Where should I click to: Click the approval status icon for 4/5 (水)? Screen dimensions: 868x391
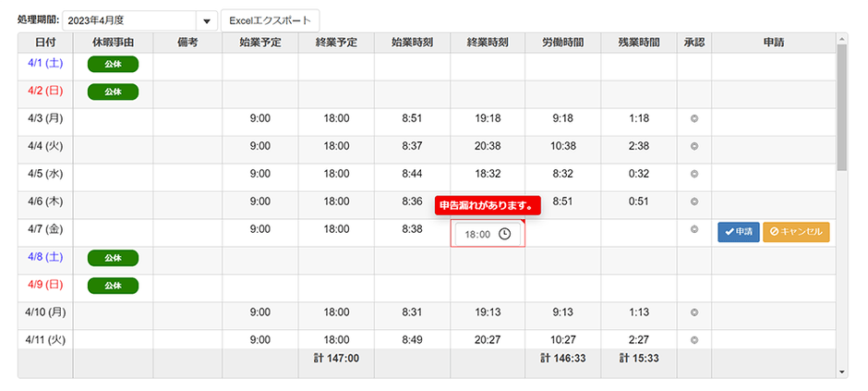click(x=693, y=174)
